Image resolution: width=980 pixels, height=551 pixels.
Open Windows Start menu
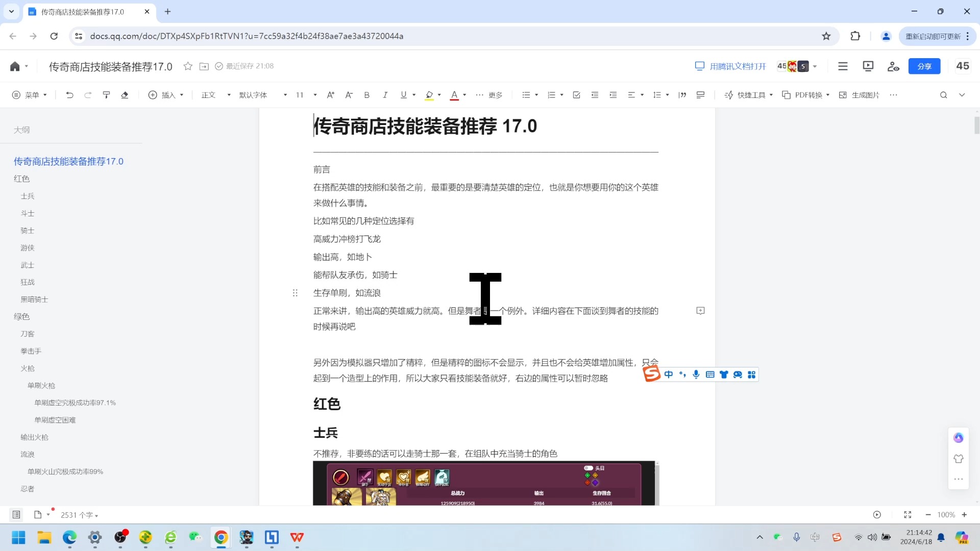(x=19, y=537)
